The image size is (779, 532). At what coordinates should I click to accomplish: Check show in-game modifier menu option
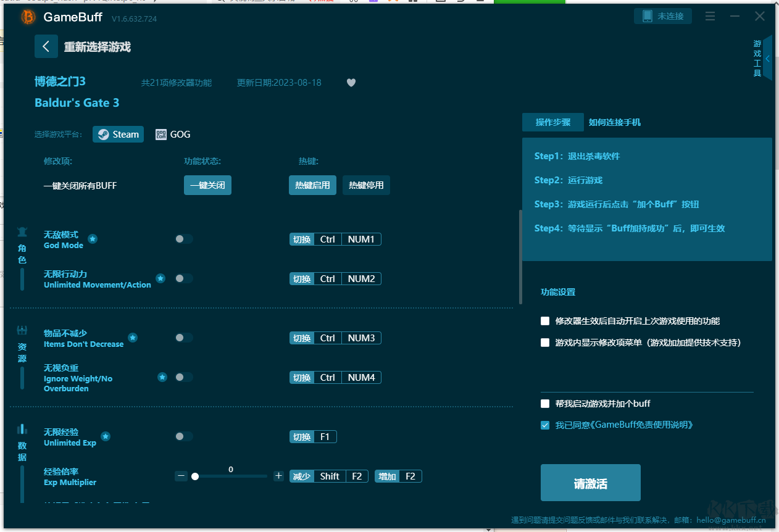545,343
